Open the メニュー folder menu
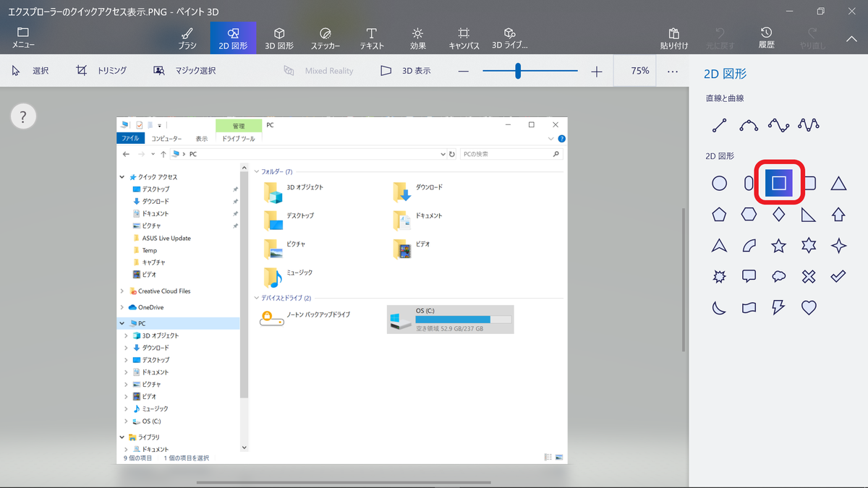This screenshot has height=488, width=868. (x=23, y=38)
